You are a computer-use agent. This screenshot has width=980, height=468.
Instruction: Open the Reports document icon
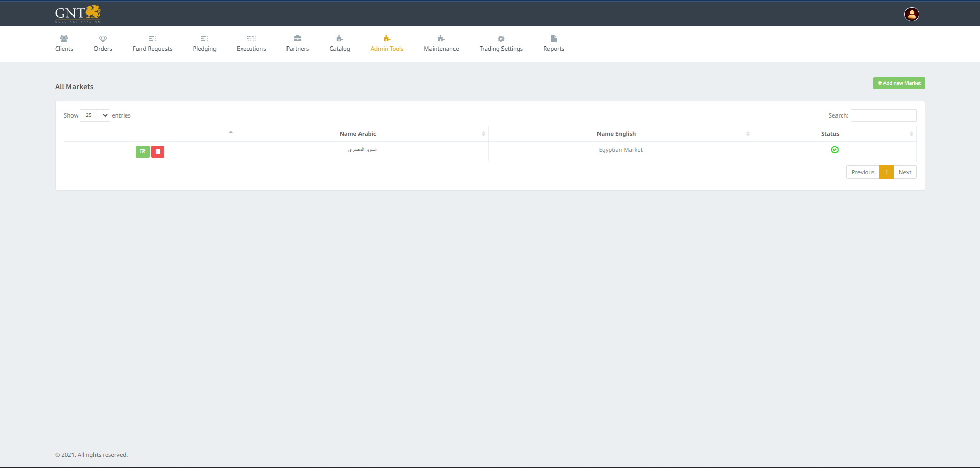pyautogui.click(x=554, y=39)
